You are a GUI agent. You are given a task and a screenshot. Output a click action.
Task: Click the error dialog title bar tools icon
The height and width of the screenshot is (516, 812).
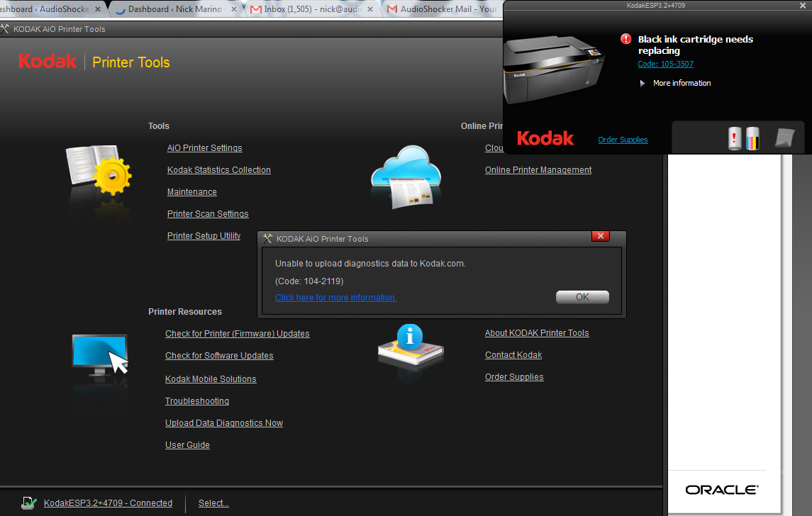coord(267,239)
